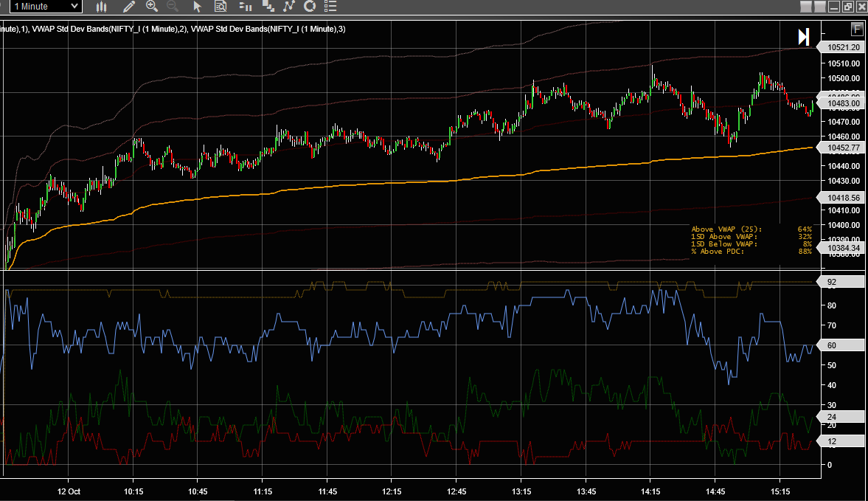Screen dimensions: 868x501
Task: Click the 14:15 time axis label
Action: [x=650, y=491]
